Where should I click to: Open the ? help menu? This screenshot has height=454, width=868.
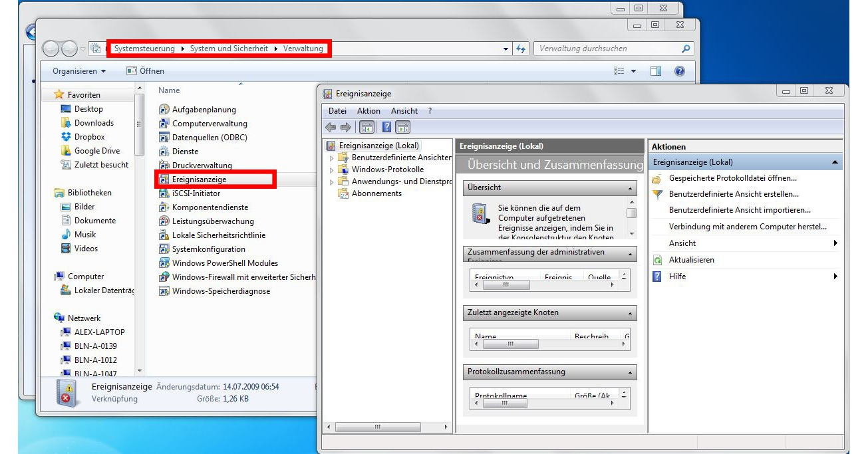click(430, 111)
